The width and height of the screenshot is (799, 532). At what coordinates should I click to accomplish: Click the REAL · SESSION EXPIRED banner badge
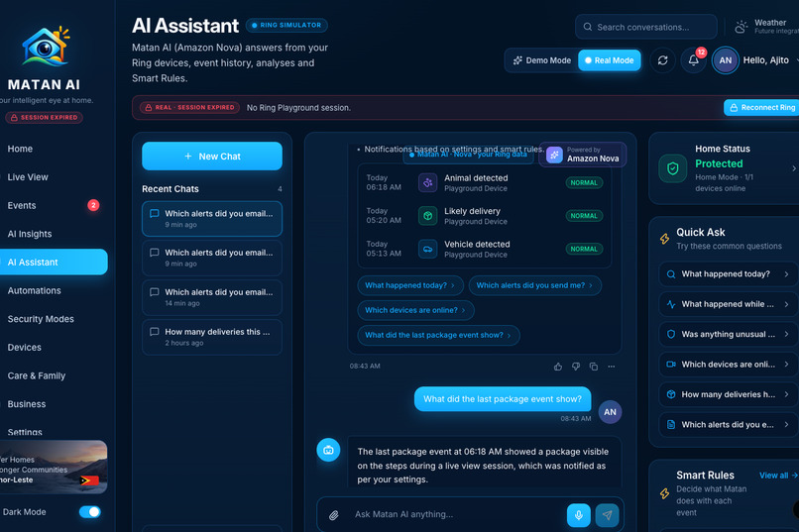point(190,107)
